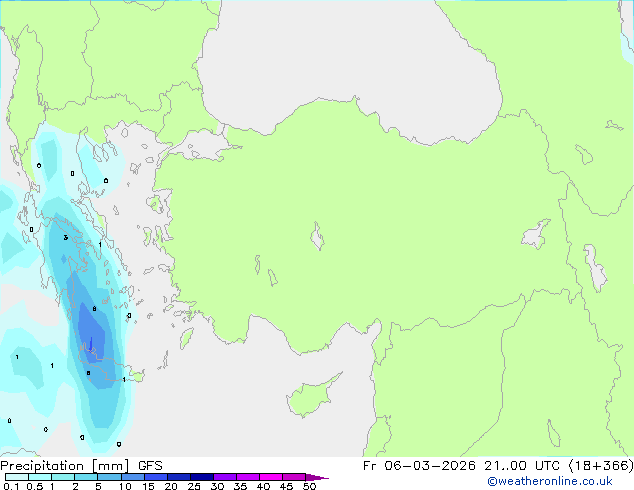The width and height of the screenshot is (634, 490).
Task: Click the 'GFS' model label
Action: point(150,466)
